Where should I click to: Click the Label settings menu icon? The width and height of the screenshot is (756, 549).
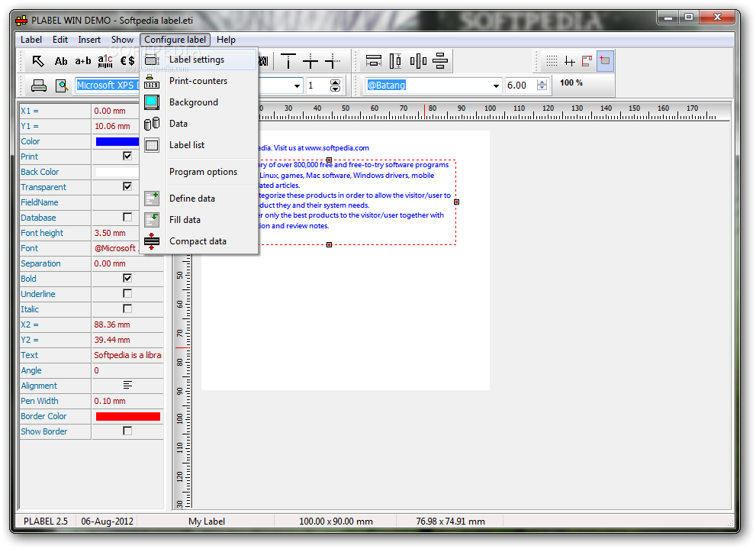[152, 60]
